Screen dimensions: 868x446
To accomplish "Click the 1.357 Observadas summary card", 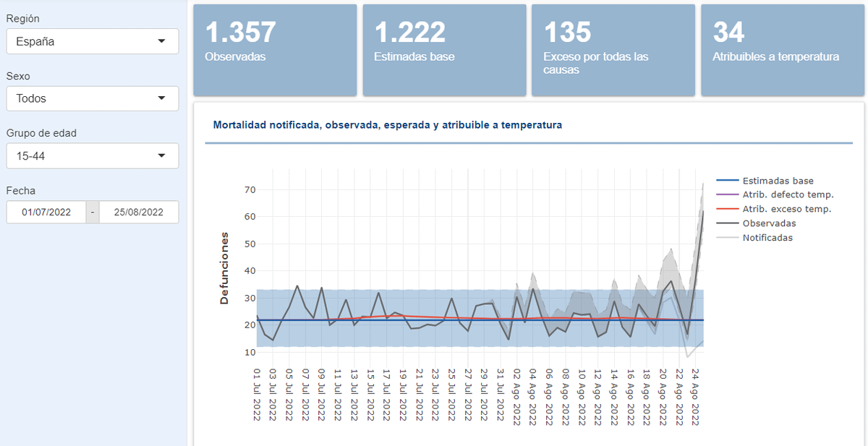I will (x=275, y=50).
